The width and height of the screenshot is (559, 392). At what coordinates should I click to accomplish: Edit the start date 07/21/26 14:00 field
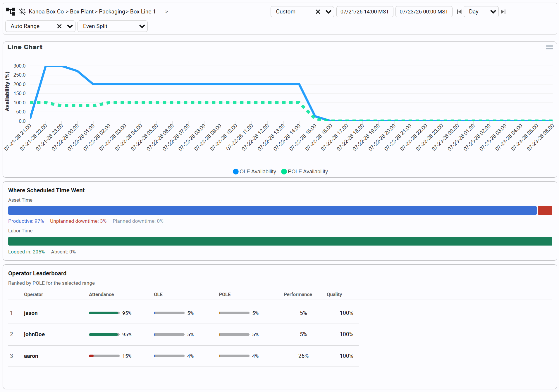click(x=365, y=12)
